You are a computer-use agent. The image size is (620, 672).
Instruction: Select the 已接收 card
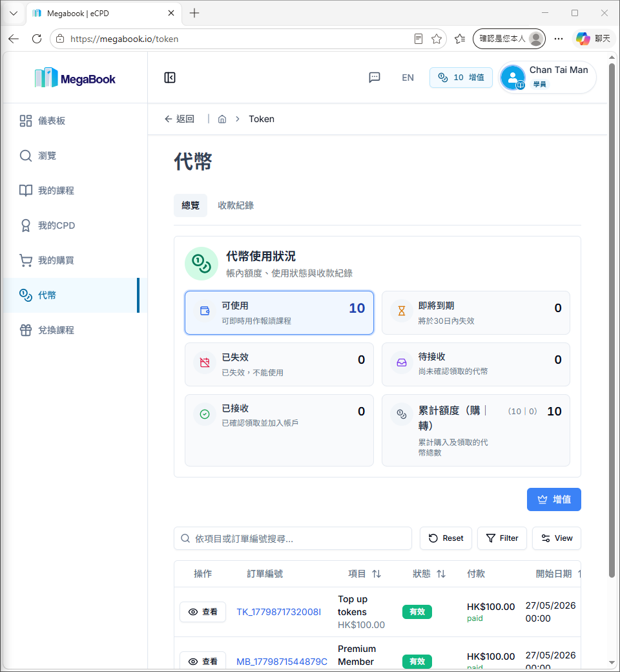279,430
